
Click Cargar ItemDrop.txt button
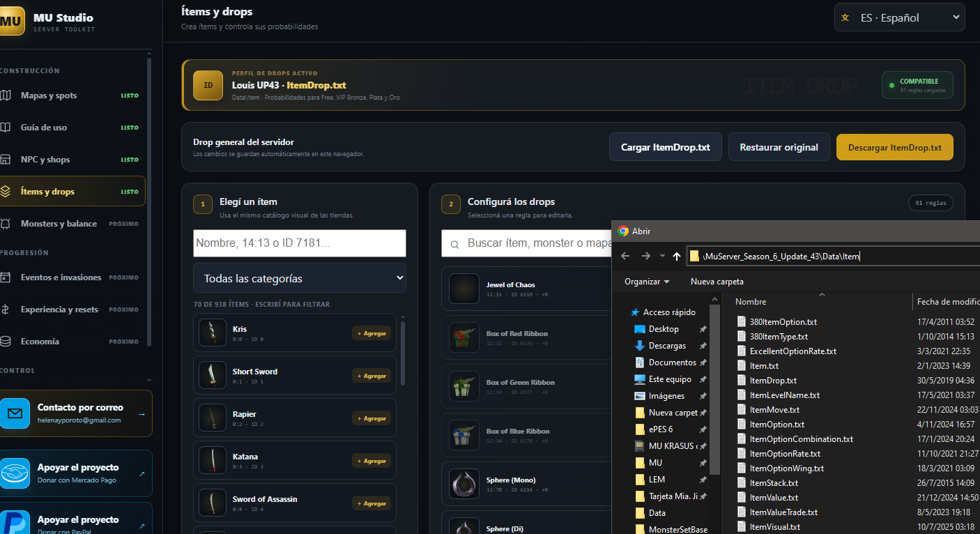[665, 147]
